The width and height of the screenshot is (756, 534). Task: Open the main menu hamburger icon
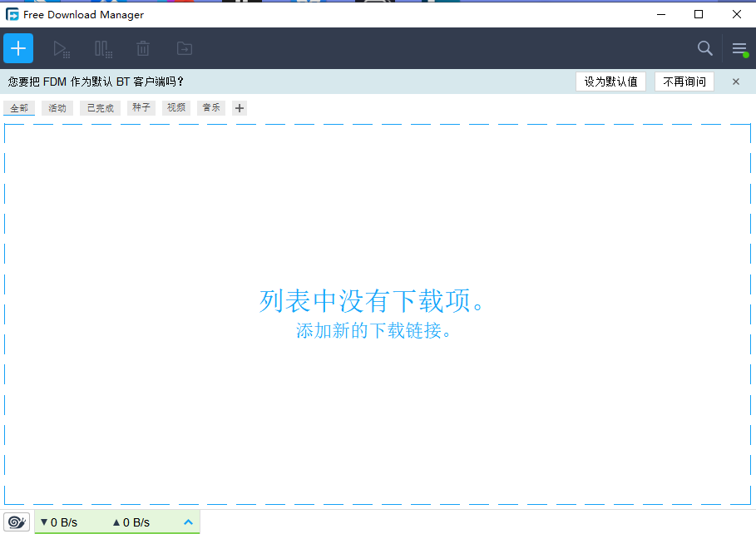tap(739, 48)
